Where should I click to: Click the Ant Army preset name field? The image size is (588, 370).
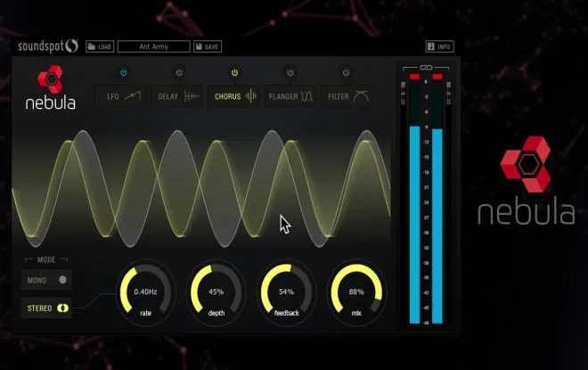pyautogui.click(x=154, y=46)
